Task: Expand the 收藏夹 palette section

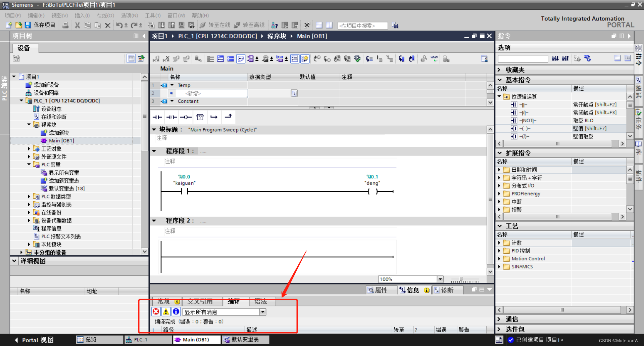Action: (499, 70)
